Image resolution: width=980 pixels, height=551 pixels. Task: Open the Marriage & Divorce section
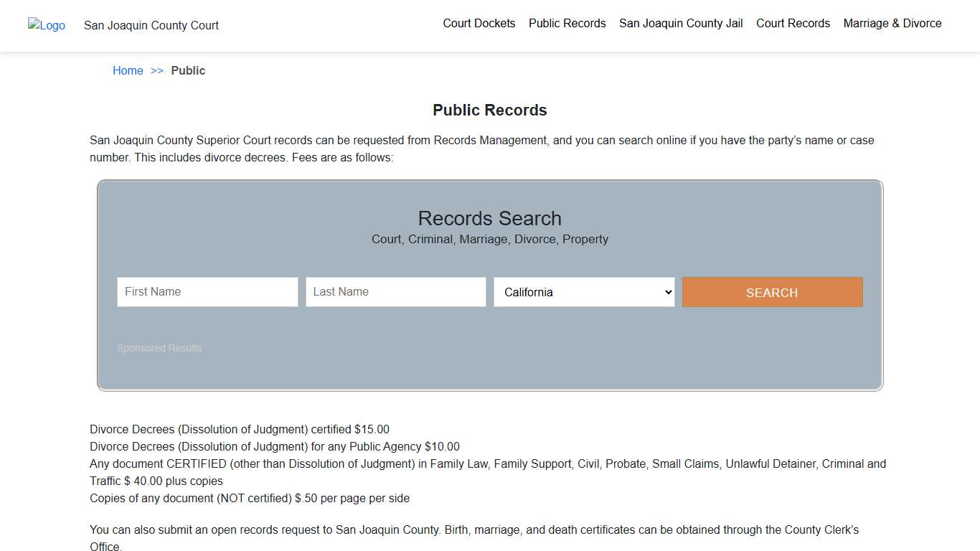(892, 23)
